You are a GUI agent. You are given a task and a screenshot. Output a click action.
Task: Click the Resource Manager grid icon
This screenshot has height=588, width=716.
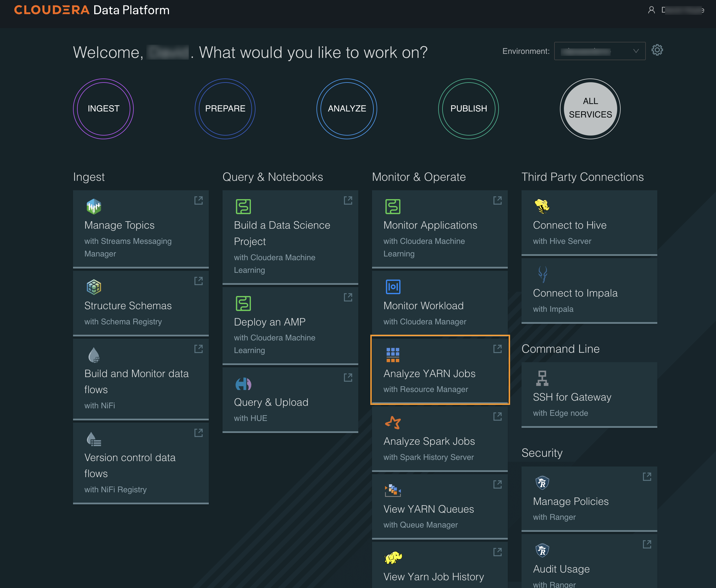393,355
